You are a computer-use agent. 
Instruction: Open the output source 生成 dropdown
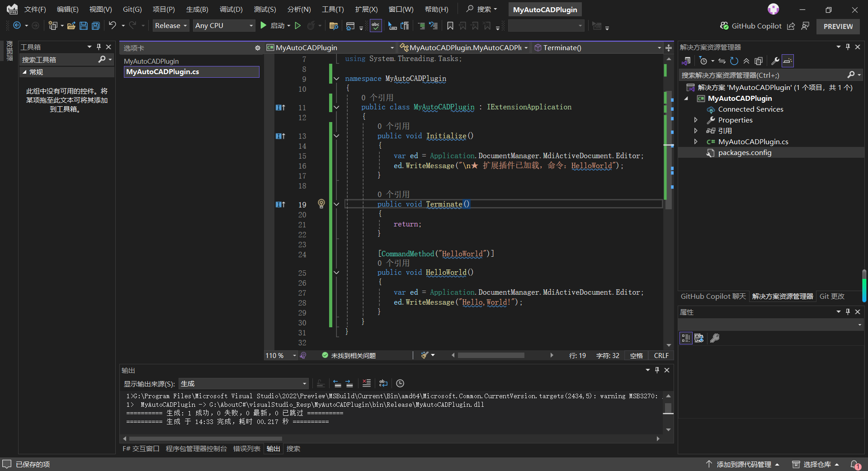pos(243,384)
